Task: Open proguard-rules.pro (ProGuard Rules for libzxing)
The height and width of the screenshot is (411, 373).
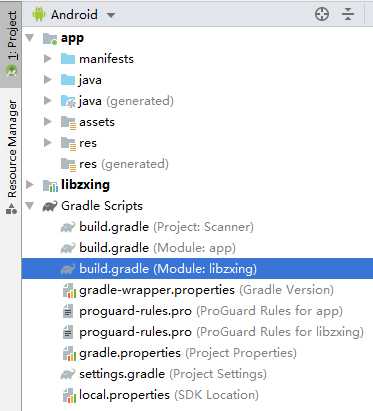Action: 221,332
